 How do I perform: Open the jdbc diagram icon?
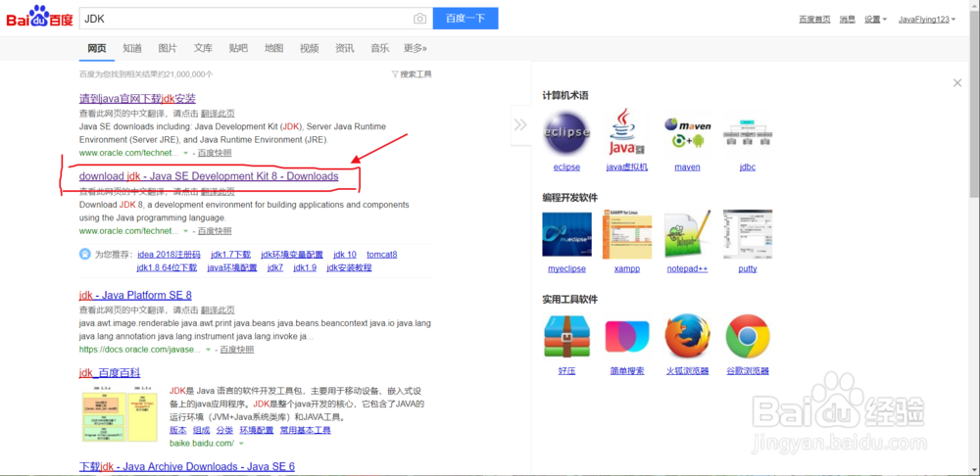pyautogui.click(x=748, y=134)
